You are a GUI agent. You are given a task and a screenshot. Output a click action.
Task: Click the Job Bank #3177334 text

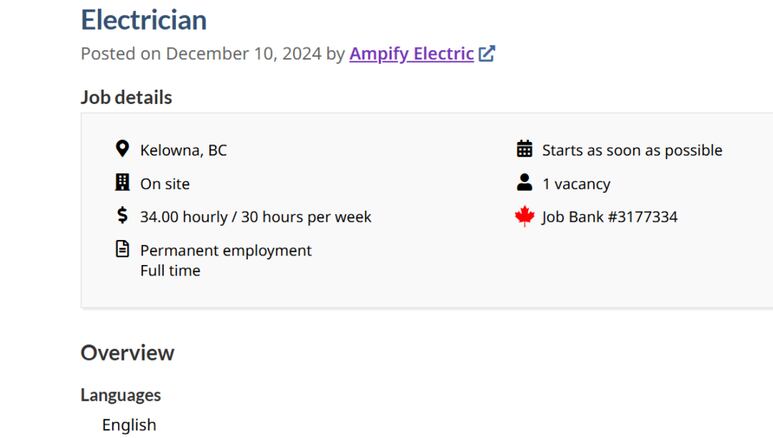pyautogui.click(x=610, y=217)
